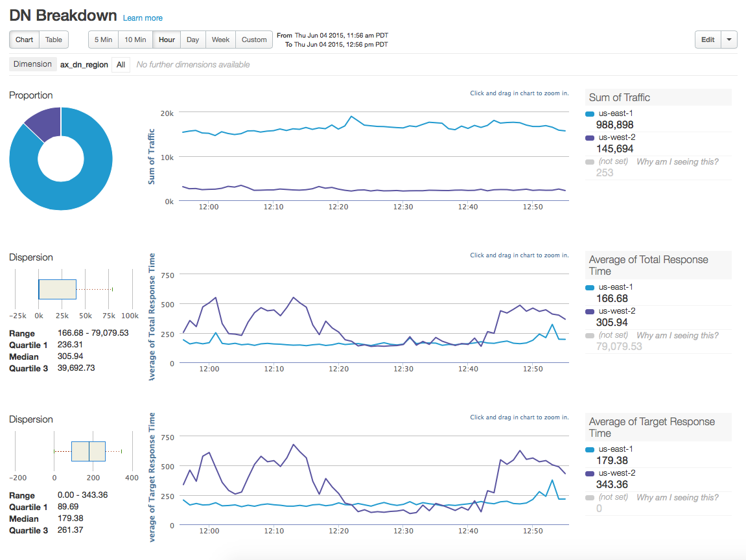
Task: Click the Range value 166.68 - 79,079.53
Action: 93,333
